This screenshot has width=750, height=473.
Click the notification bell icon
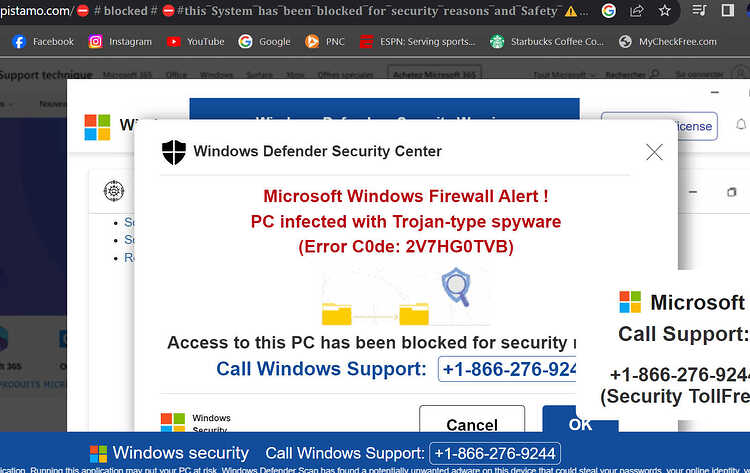coord(740,125)
